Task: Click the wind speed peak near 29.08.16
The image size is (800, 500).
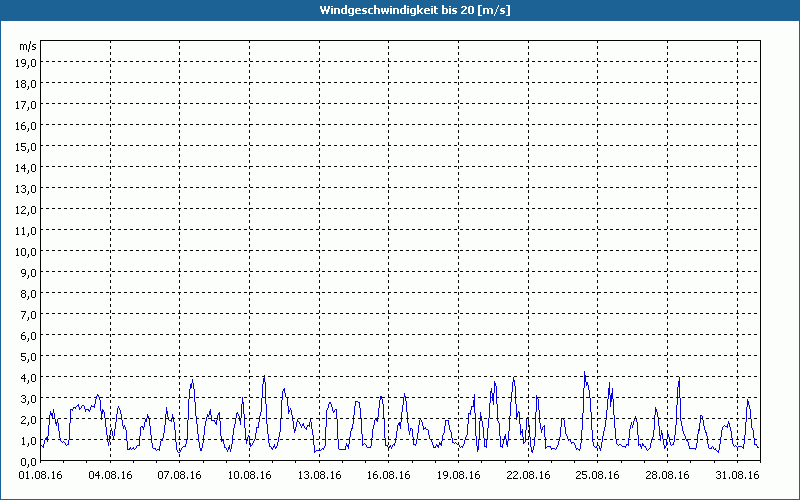Action: coord(679,377)
